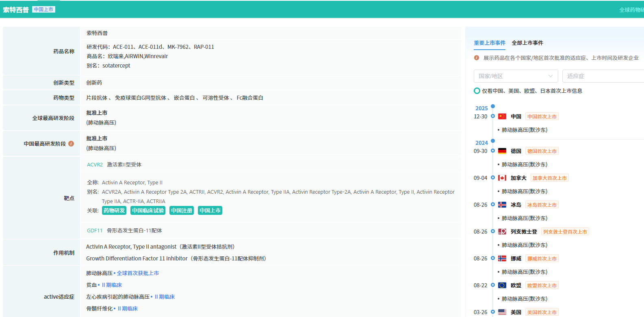Open the ACVR2 target link

(x=95, y=164)
